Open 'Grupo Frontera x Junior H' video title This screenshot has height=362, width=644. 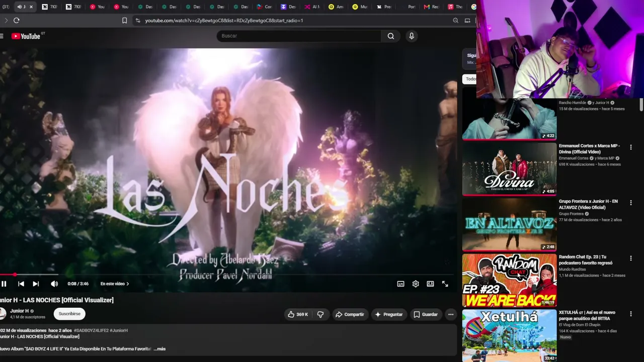pos(588,204)
